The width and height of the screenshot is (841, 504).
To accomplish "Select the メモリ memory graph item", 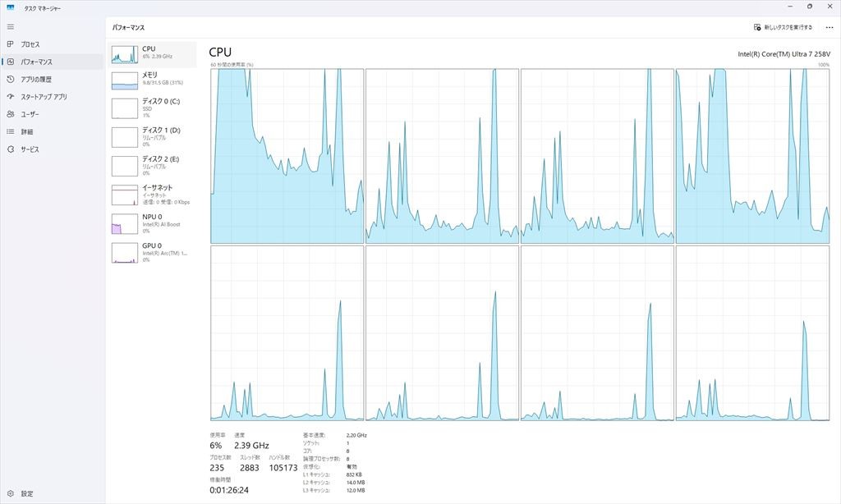I will (152, 80).
